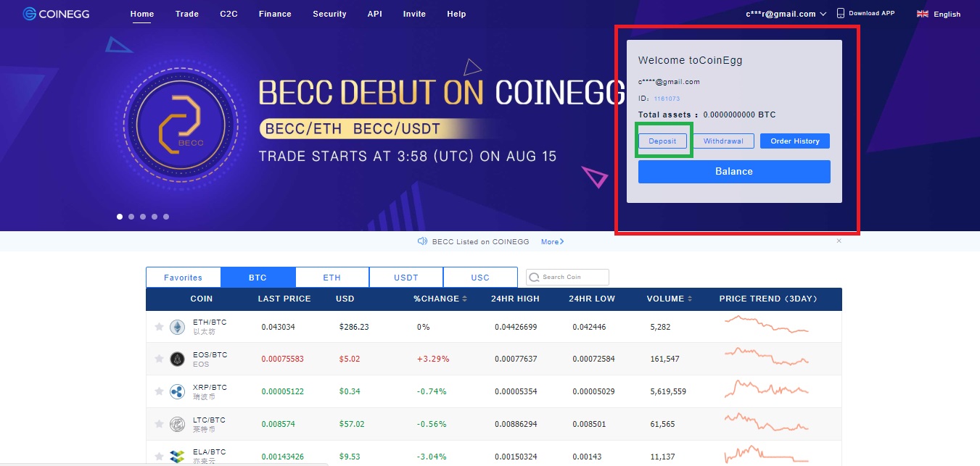Show the USDT market tab
This screenshot has width=980, height=466.
pos(406,278)
